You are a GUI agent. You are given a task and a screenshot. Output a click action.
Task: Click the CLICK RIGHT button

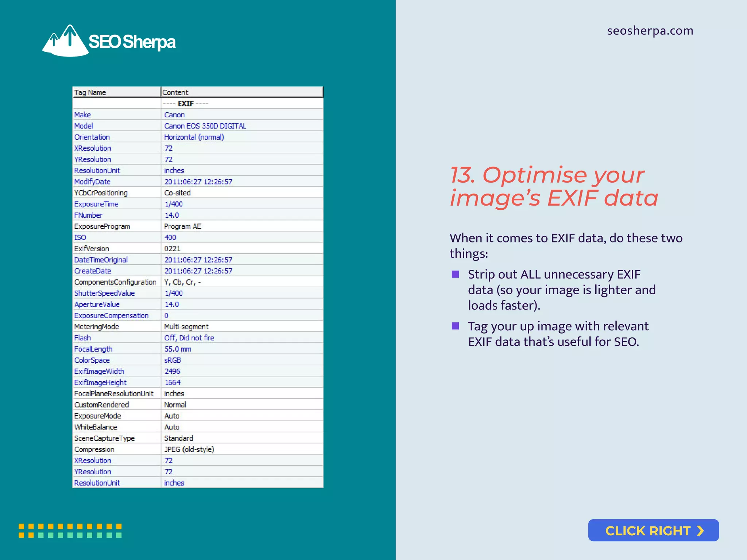pos(653,530)
